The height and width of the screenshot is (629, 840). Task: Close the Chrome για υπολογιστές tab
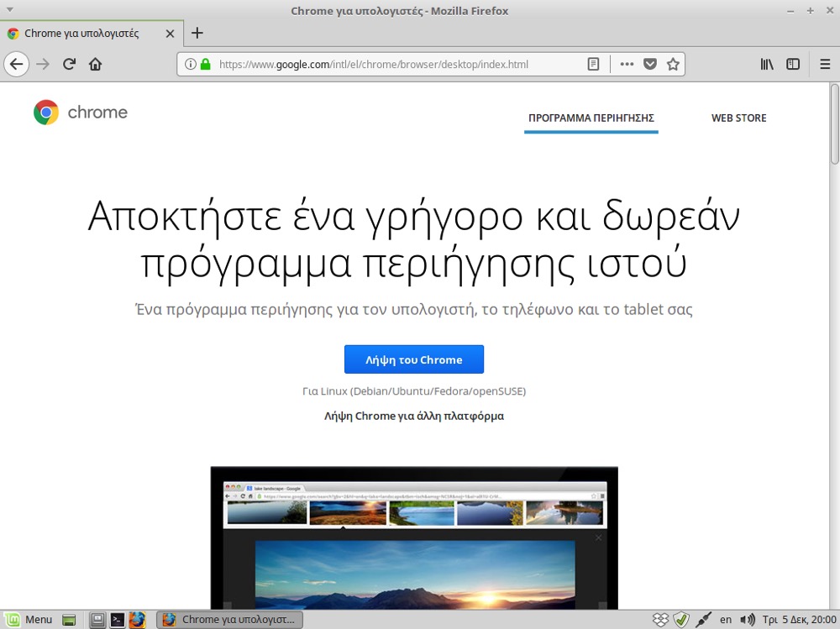pyautogui.click(x=170, y=34)
